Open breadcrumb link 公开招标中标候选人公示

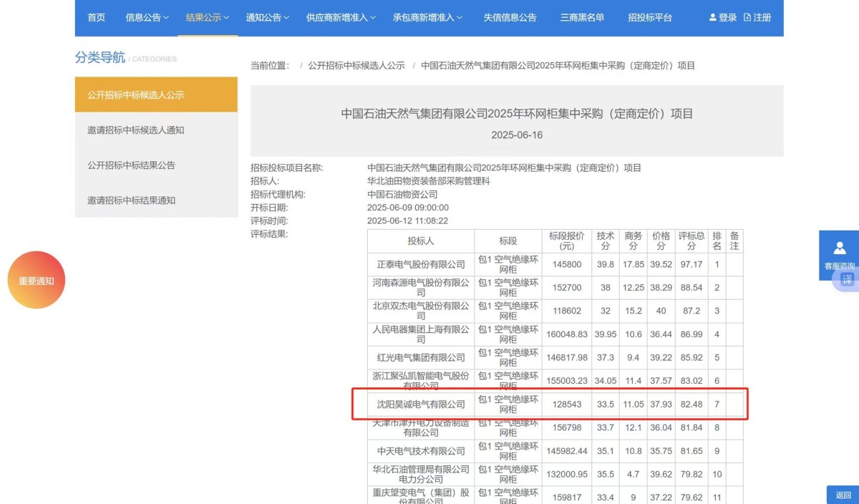[356, 65]
